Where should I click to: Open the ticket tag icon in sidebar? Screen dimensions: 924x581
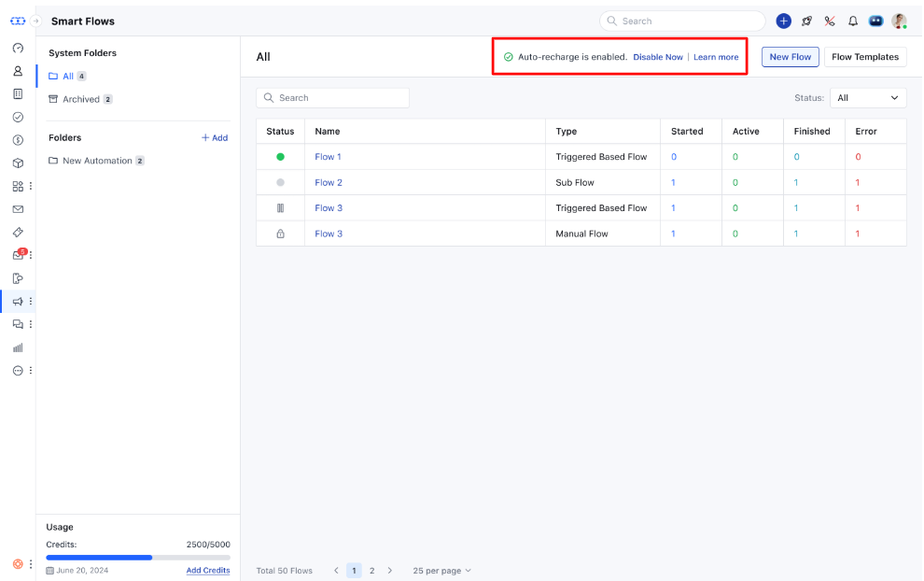pyautogui.click(x=18, y=233)
